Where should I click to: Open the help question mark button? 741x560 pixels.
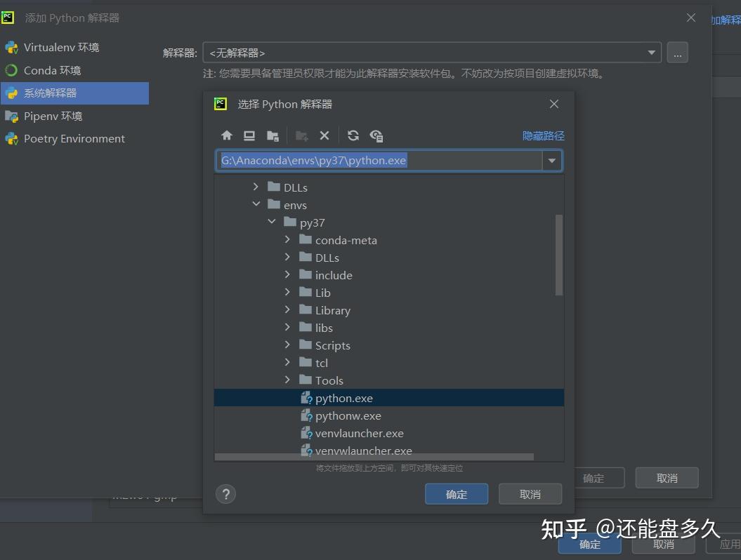coord(226,494)
